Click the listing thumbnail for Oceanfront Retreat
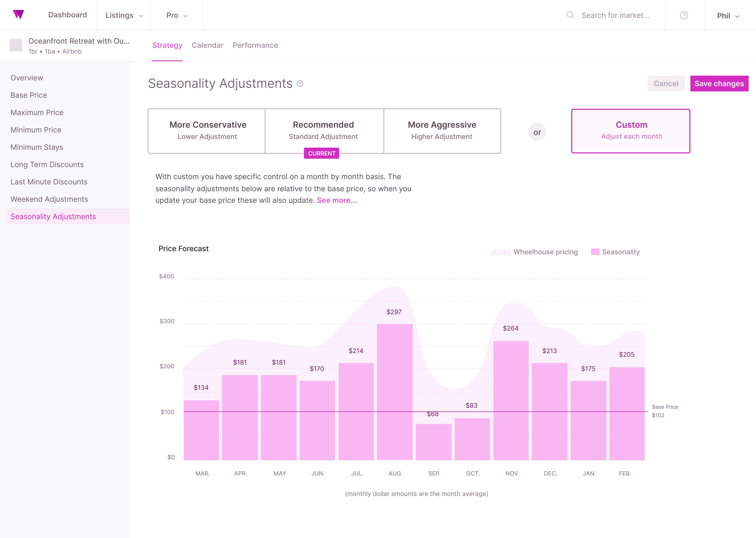This screenshot has width=756, height=538. (x=16, y=45)
